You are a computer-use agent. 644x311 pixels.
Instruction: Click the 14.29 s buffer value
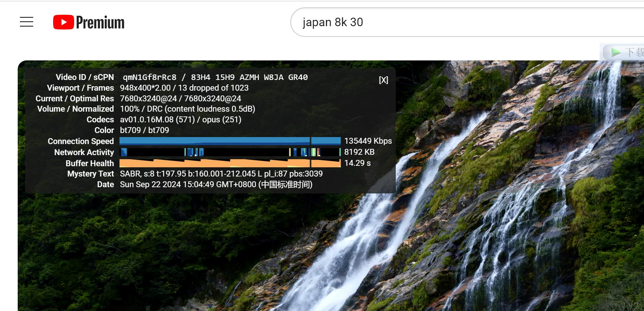[x=357, y=163]
